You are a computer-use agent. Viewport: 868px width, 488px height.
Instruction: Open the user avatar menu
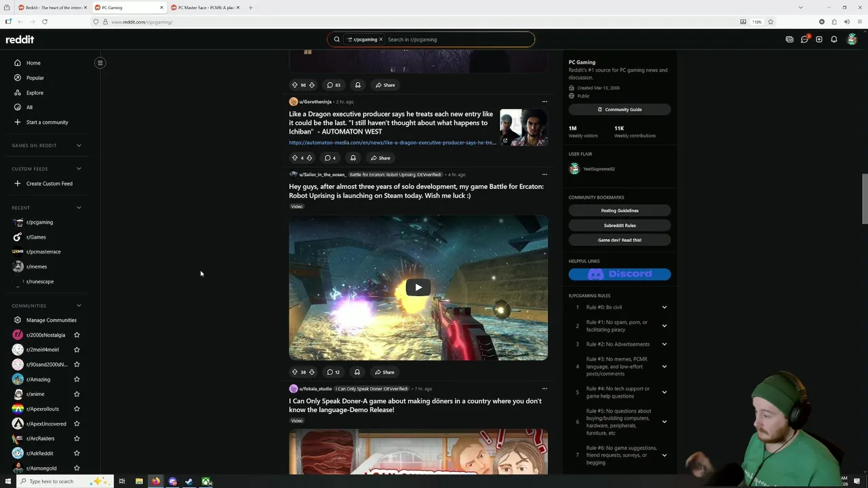tap(852, 39)
